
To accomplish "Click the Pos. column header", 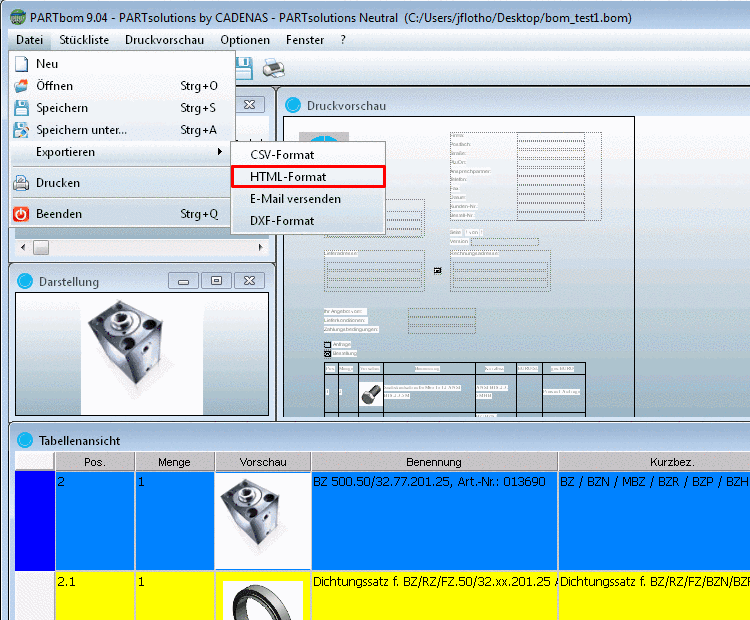I will point(95,462).
